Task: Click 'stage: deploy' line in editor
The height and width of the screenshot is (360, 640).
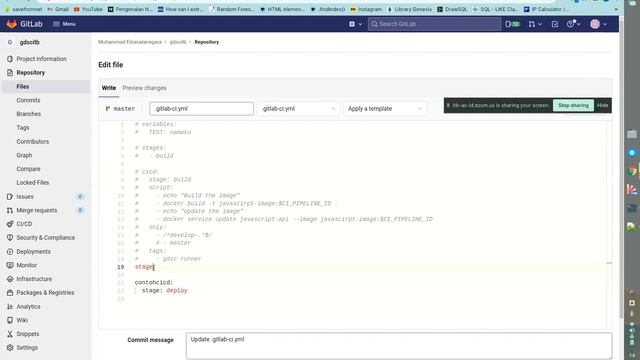Action: (x=164, y=291)
